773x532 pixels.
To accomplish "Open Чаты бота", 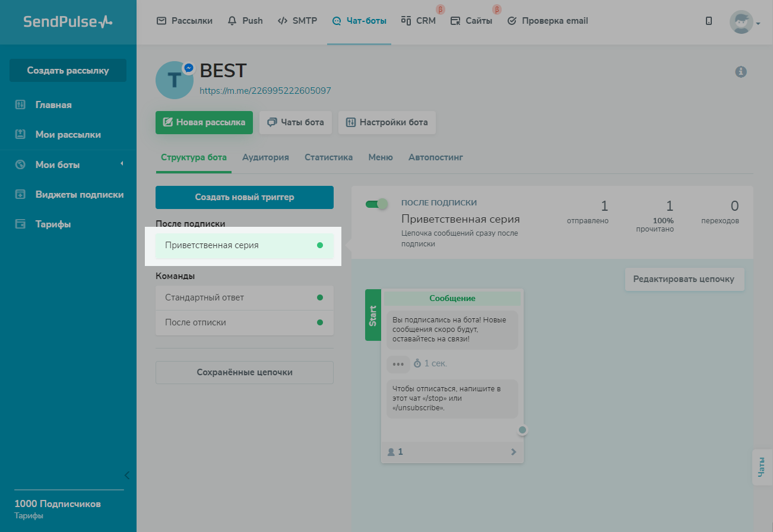I will pyautogui.click(x=296, y=122).
